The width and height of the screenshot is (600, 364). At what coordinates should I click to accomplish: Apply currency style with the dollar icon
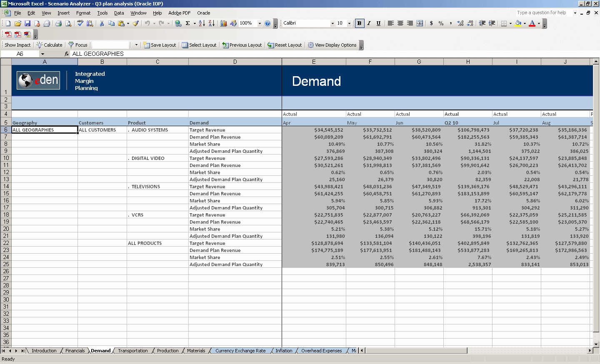(431, 23)
